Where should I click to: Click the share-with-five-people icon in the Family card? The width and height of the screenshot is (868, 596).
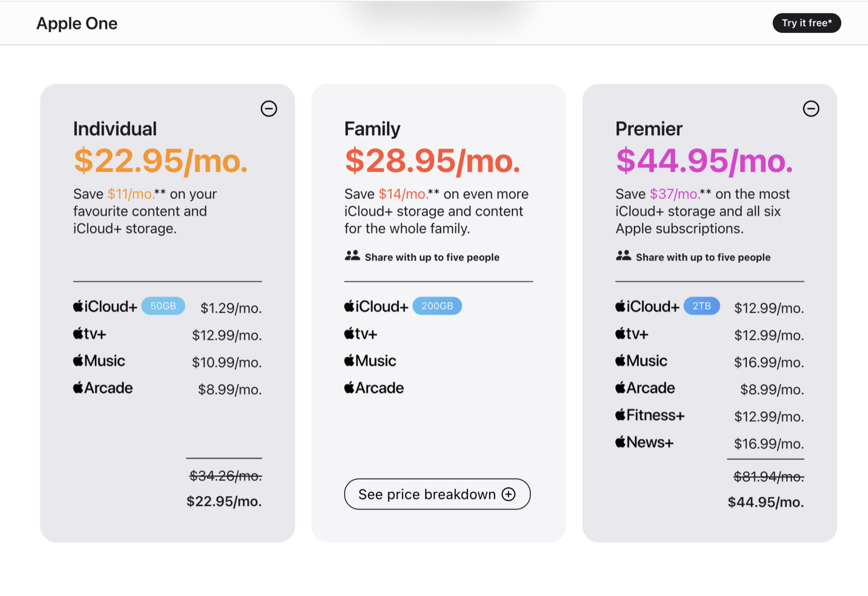tap(353, 255)
